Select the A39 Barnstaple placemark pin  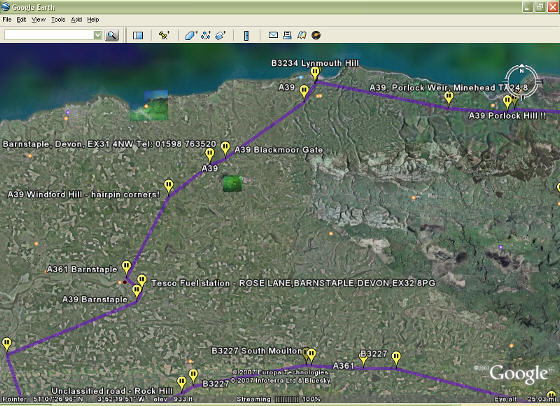pyautogui.click(x=136, y=291)
